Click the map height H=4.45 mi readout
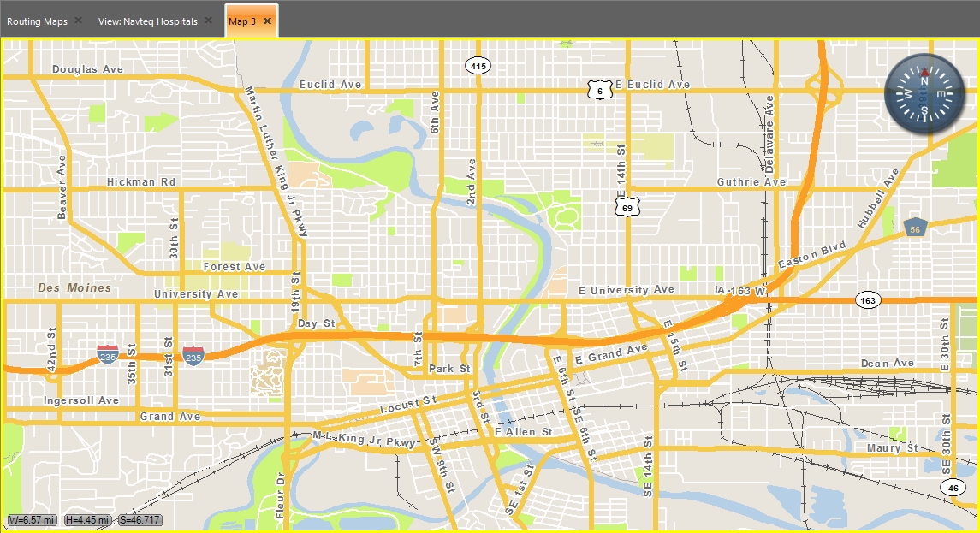Image resolution: width=980 pixels, height=533 pixels. (x=87, y=520)
